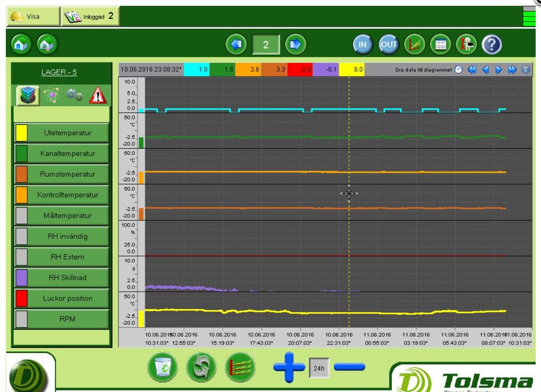Click the yellow 8.0 value box

pyautogui.click(x=352, y=69)
